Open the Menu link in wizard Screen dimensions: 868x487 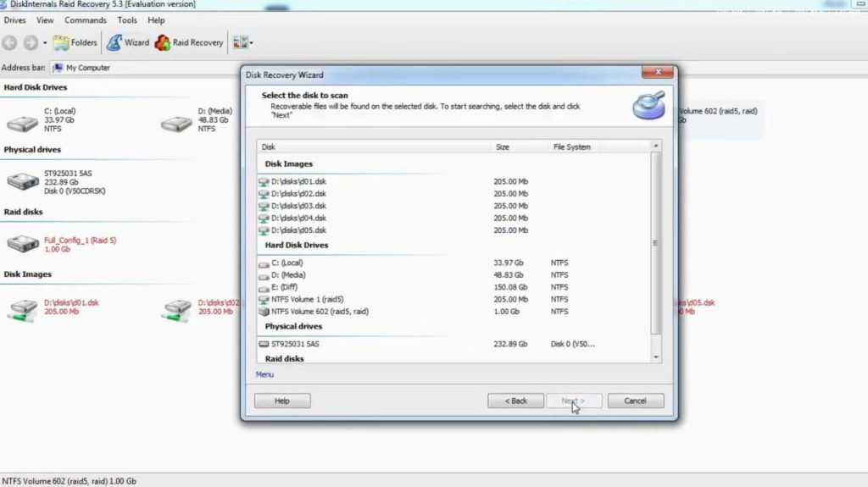[264, 374]
